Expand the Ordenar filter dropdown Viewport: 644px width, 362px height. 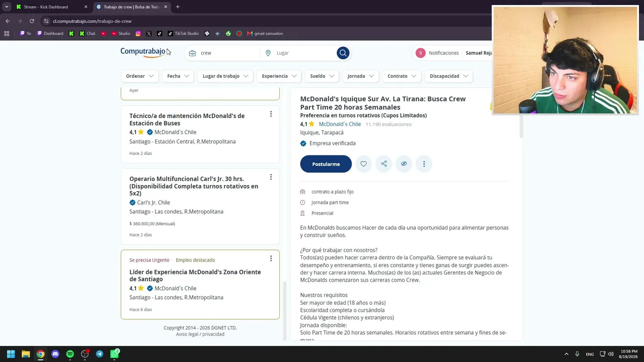139,76
